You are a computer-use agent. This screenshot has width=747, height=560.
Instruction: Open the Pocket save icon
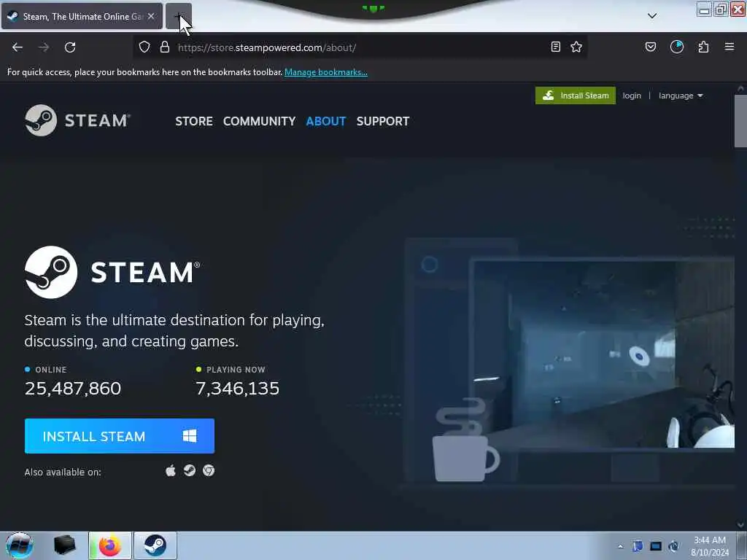(x=651, y=47)
